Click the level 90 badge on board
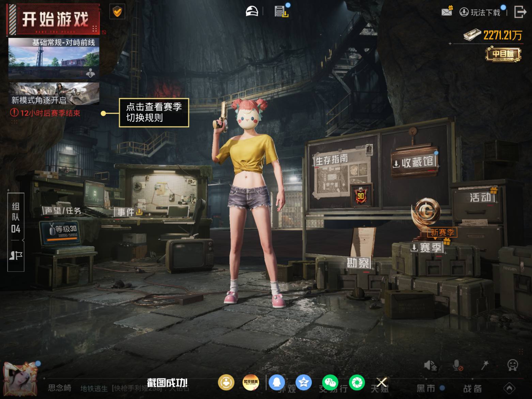This screenshot has height=399, width=532. (361, 196)
